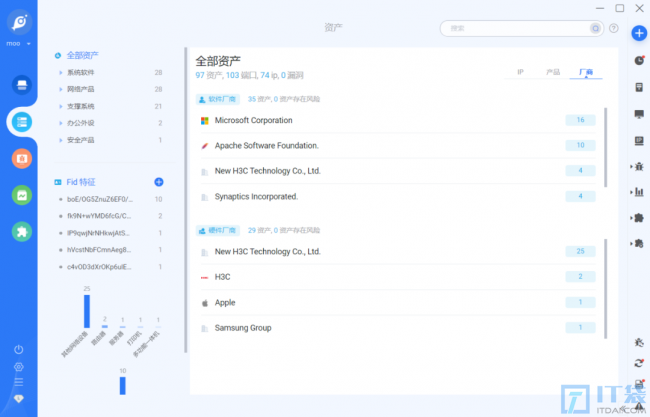Expand the 安全产品 tree node
Screen dimensions: 650x417
pos(61,140)
